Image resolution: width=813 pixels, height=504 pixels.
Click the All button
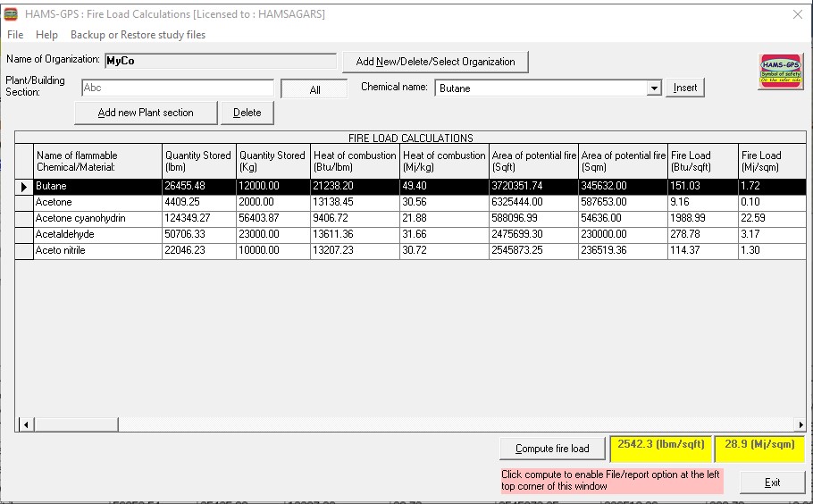314,89
